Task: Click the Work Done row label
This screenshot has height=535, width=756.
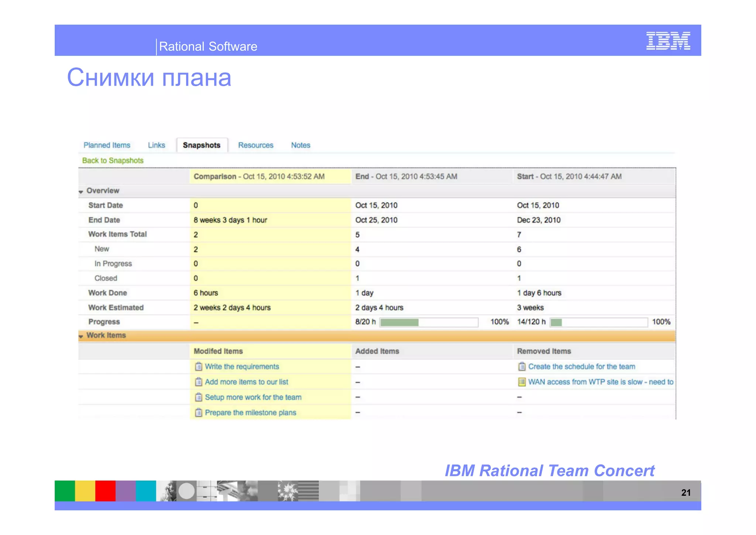Action: pyautogui.click(x=107, y=293)
